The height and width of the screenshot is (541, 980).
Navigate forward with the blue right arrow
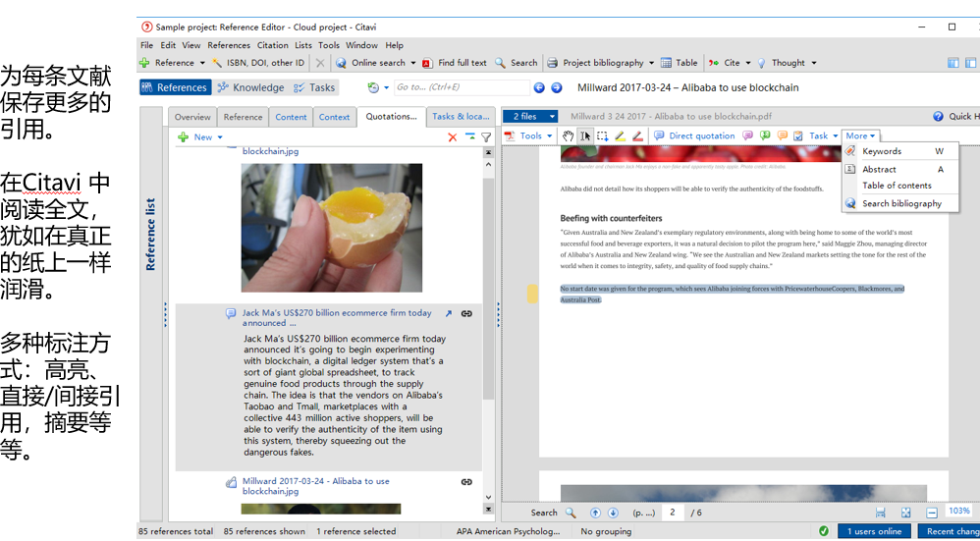(x=556, y=88)
